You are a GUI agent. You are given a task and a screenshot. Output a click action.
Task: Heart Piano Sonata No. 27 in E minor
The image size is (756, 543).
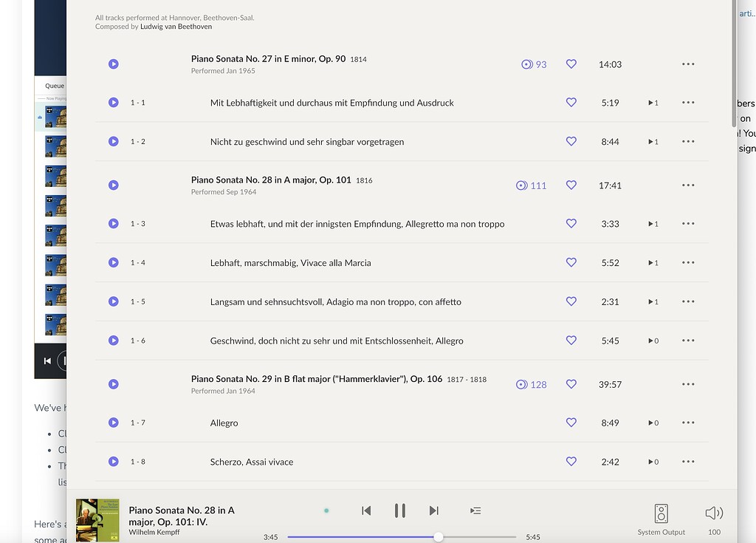(571, 64)
